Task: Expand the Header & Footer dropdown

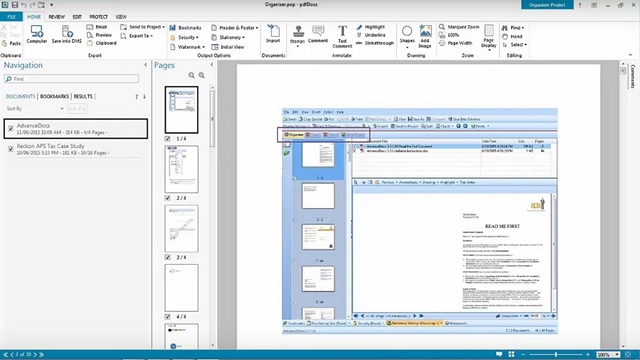Action: coord(235,28)
